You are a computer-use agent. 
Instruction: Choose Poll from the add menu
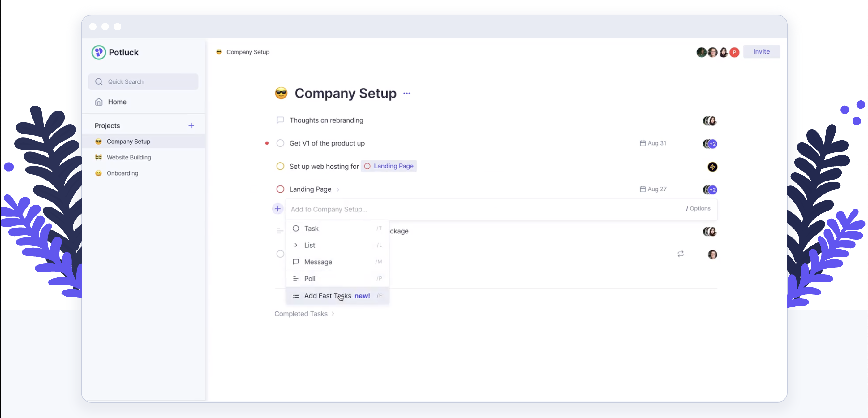(x=337, y=279)
